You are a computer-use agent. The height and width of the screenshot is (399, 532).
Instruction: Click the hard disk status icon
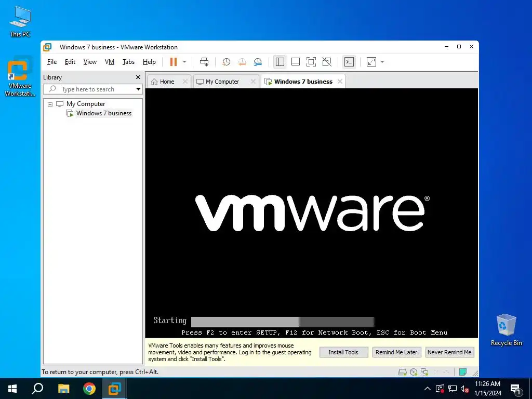tap(403, 372)
